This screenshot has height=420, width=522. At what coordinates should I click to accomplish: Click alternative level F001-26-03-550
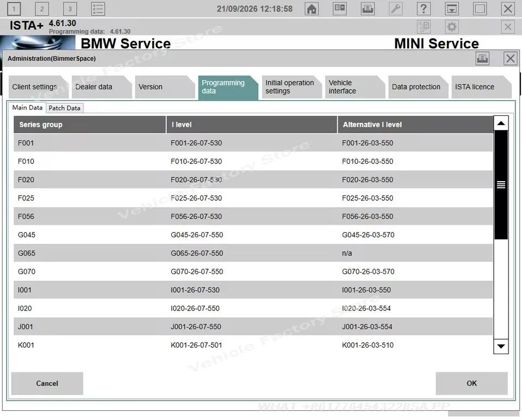click(368, 143)
